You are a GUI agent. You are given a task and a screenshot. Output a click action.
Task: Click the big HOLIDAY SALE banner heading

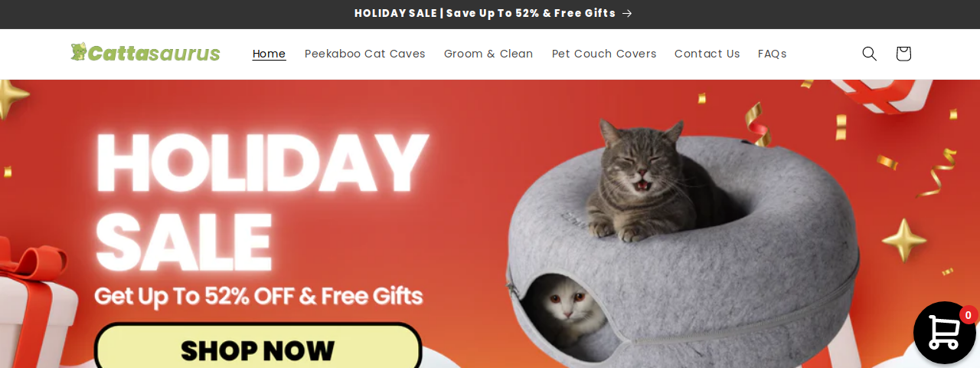pos(260,202)
